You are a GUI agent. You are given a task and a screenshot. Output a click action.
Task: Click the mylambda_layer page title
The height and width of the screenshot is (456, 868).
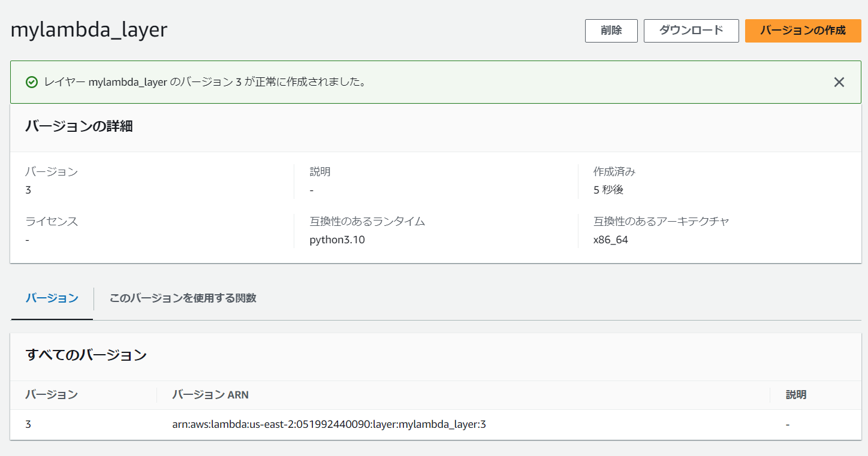pyautogui.click(x=88, y=30)
